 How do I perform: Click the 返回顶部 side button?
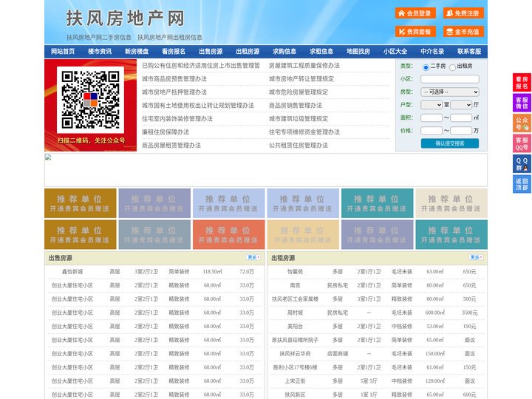click(x=522, y=184)
